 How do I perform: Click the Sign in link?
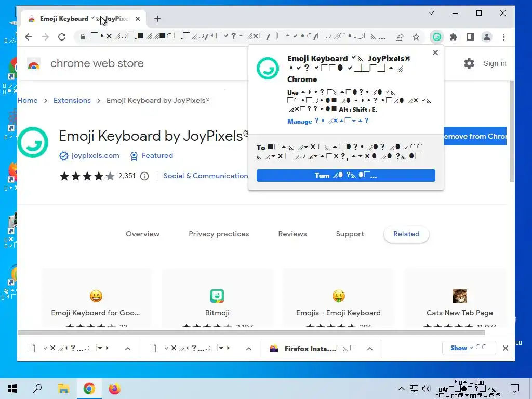[495, 63]
